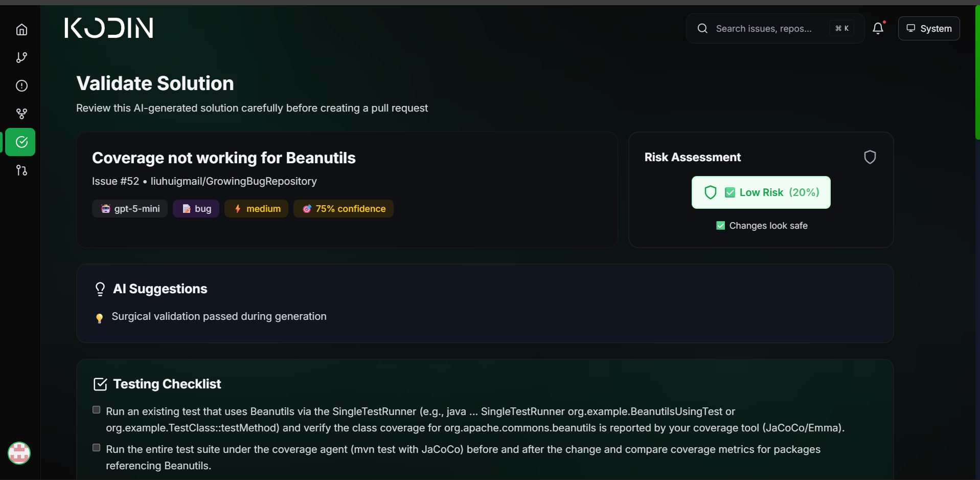Click the Changes look safe checkmark

click(720, 226)
